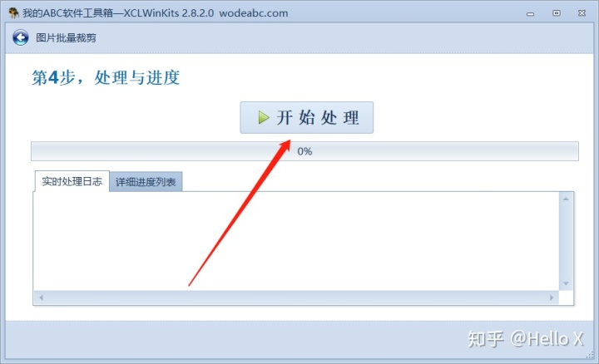Click the scroll-down arrow of the log box
This screenshot has height=364, width=599.
point(566,283)
